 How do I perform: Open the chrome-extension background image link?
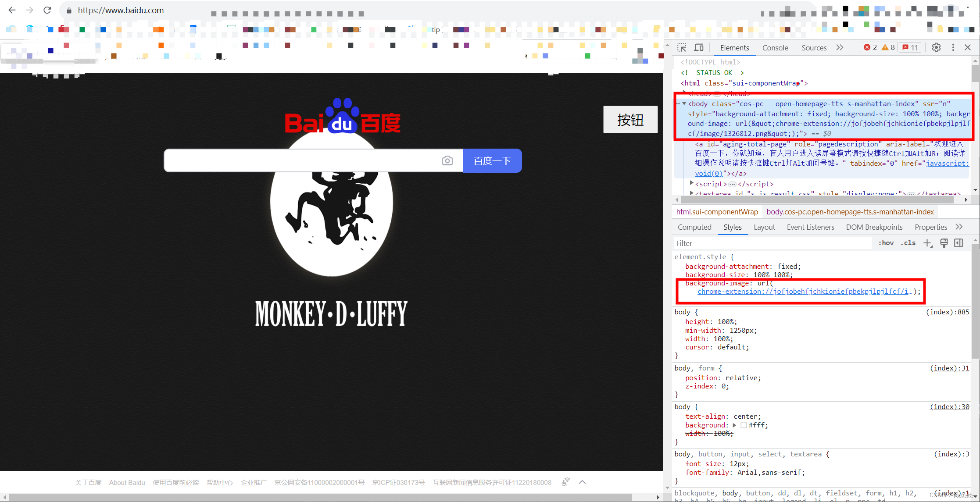tap(805, 292)
